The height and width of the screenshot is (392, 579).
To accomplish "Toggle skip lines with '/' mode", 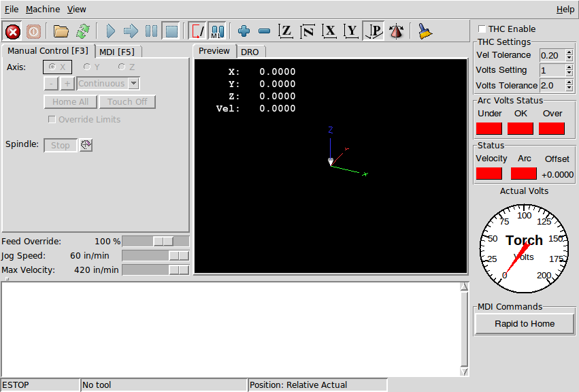I will [x=197, y=31].
